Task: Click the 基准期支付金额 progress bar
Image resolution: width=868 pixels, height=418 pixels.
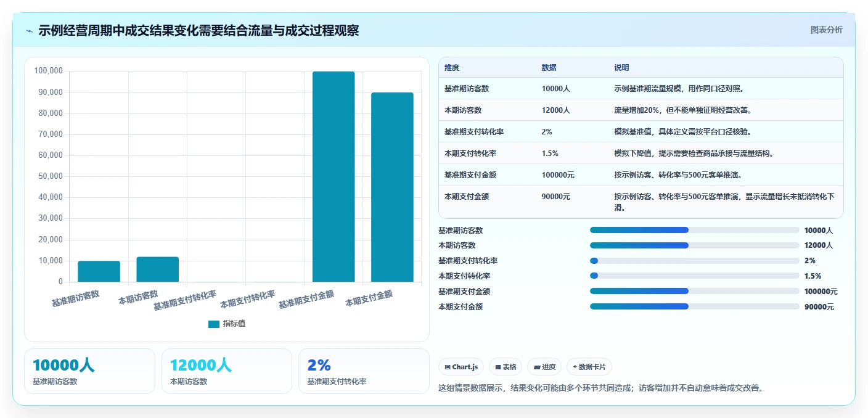Action: pos(694,291)
